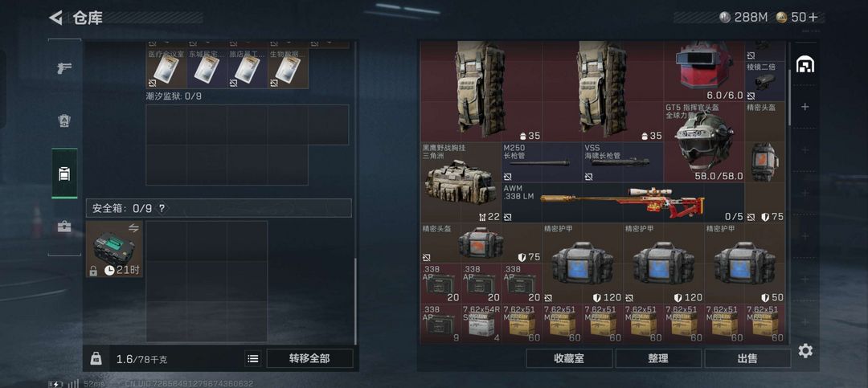This screenshot has height=388, width=868.
Task: Toggle list view icon beside 转移全部
Action: (x=253, y=358)
